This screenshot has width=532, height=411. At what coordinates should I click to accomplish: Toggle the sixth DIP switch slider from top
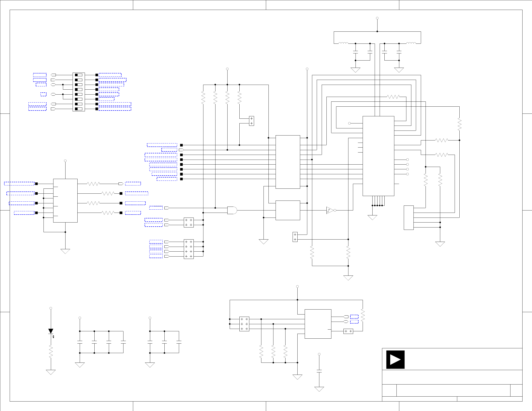(x=79, y=99)
